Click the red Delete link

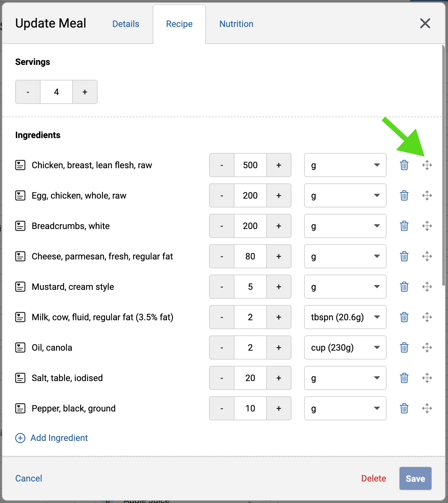tap(374, 478)
